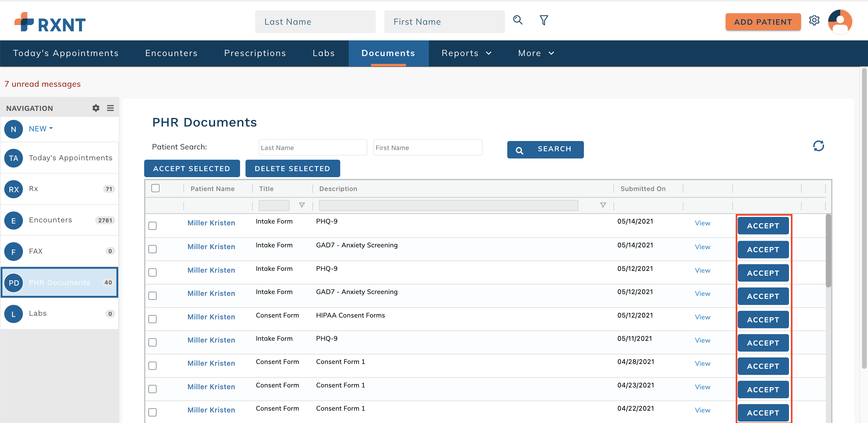868x423 pixels.
Task: Click the E circle icon for Encounters
Action: coord(14,221)
